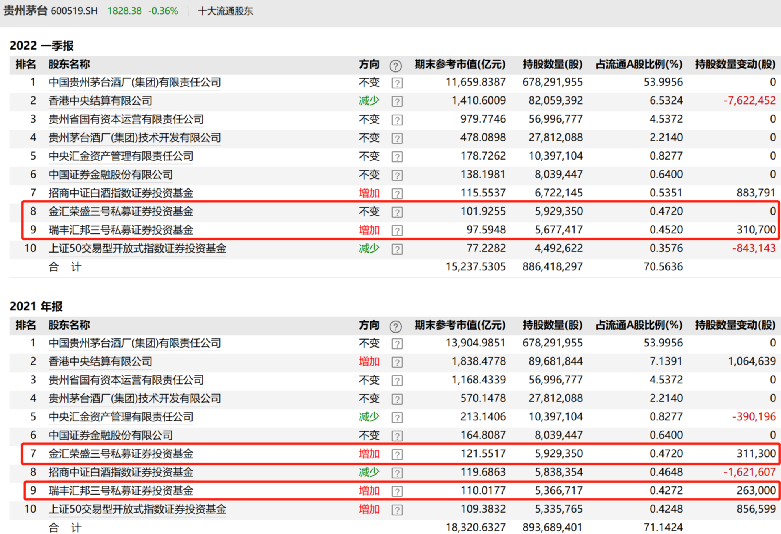The image size is (781, 534).
Task: Click the 2021 年报 section heading
Action: click(36, 306)
